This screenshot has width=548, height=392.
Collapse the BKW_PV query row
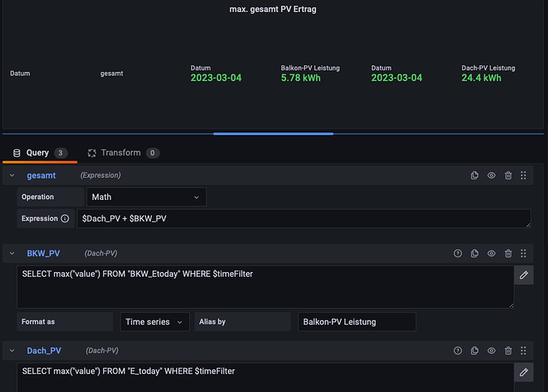(x=12, y=253)
